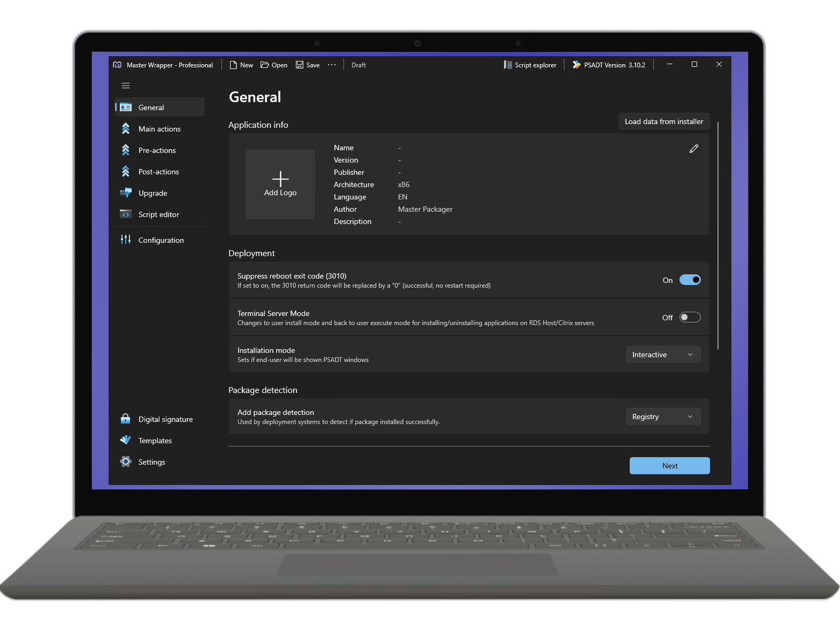Click the Open folder icon
The width and height of the screenshot is (840, 624).
265,65
